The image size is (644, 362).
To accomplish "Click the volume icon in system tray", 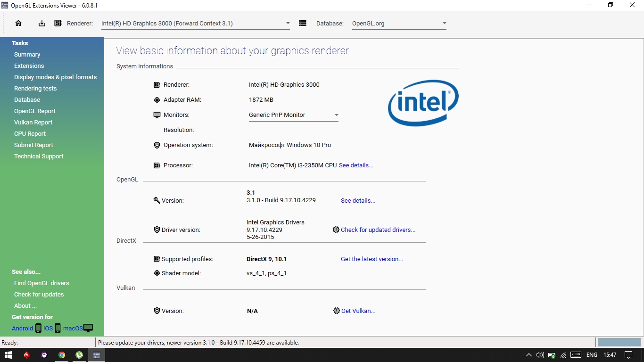I will pyautogui.click(x=540, y=355).
